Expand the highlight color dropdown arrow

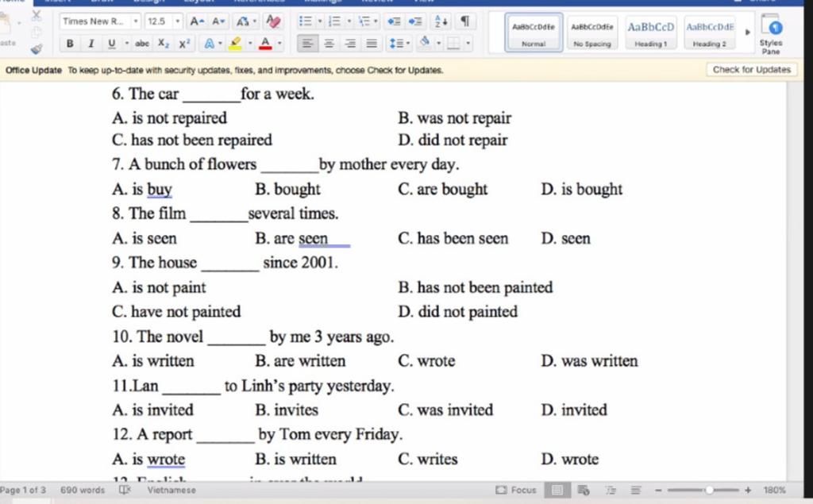pyautogui.click(x=250, y=44)
